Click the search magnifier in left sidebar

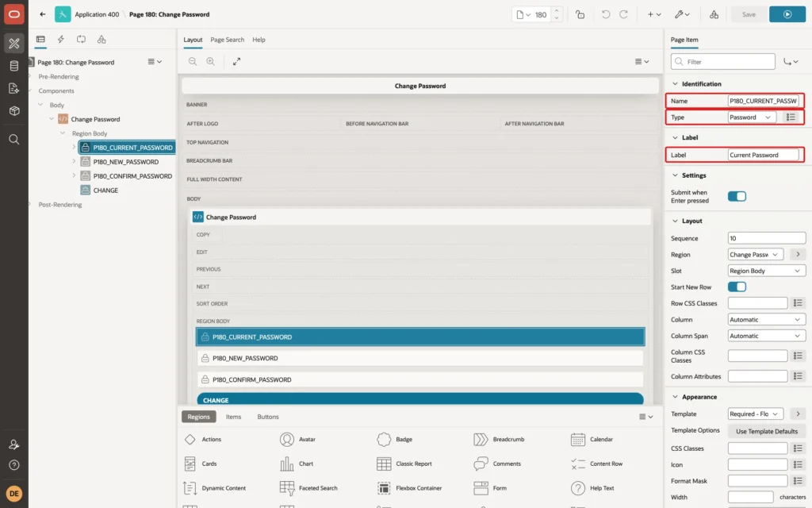tap(14, 140)
